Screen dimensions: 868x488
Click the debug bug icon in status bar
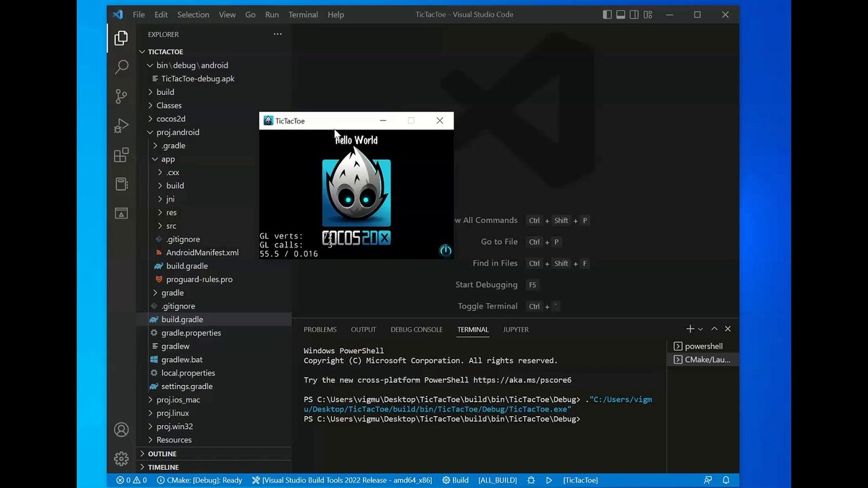531,480
